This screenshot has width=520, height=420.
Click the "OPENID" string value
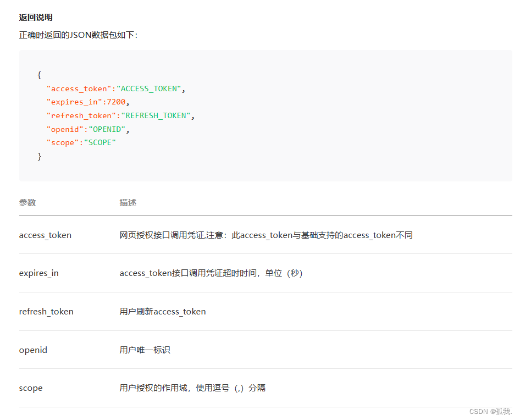(107, 129)
